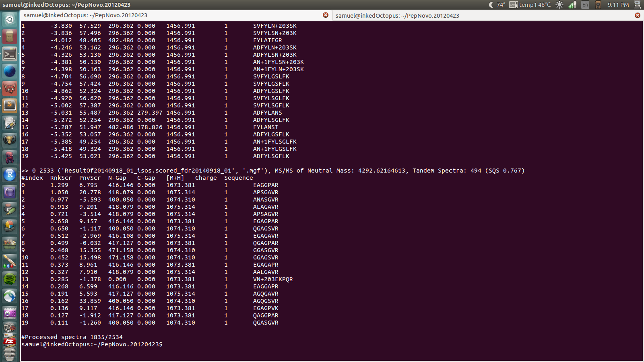Click sequence FYLATFGR in the output
The height and width of the screenshot is (362, 644).
268,40
